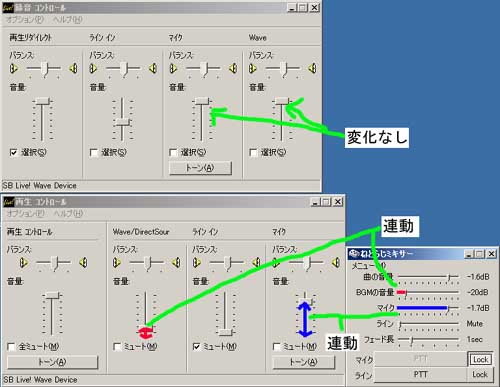This screenshot has width=500, height=387.
Task: Click the ライン Lock button in mixer
Action: [480, 374]
